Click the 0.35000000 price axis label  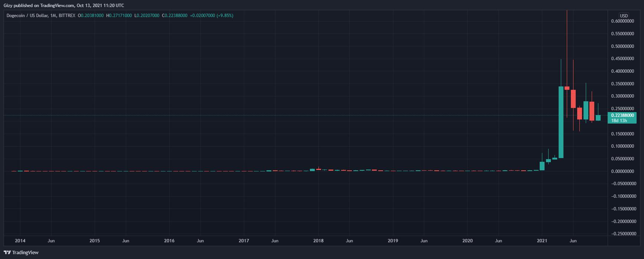tap(622, 84)
